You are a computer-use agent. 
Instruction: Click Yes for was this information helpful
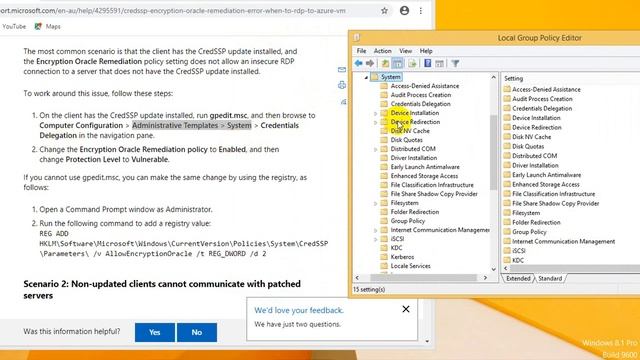[x=155, y=332]
